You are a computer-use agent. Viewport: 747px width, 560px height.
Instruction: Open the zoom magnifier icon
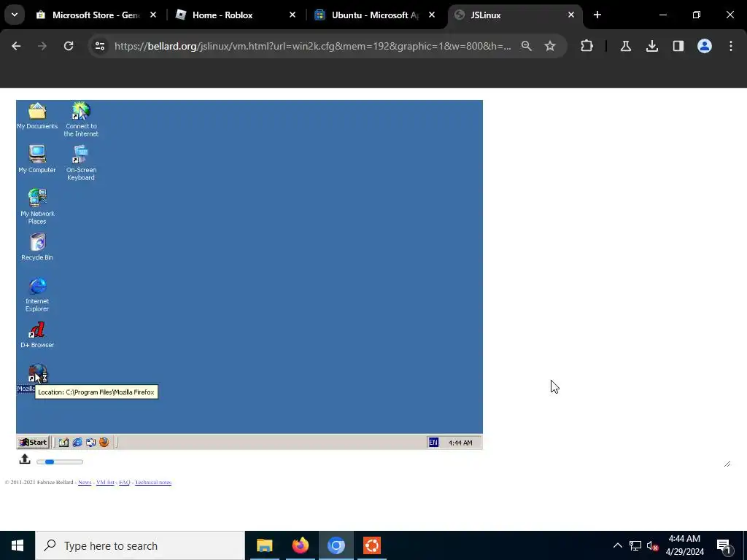point(527,46)
